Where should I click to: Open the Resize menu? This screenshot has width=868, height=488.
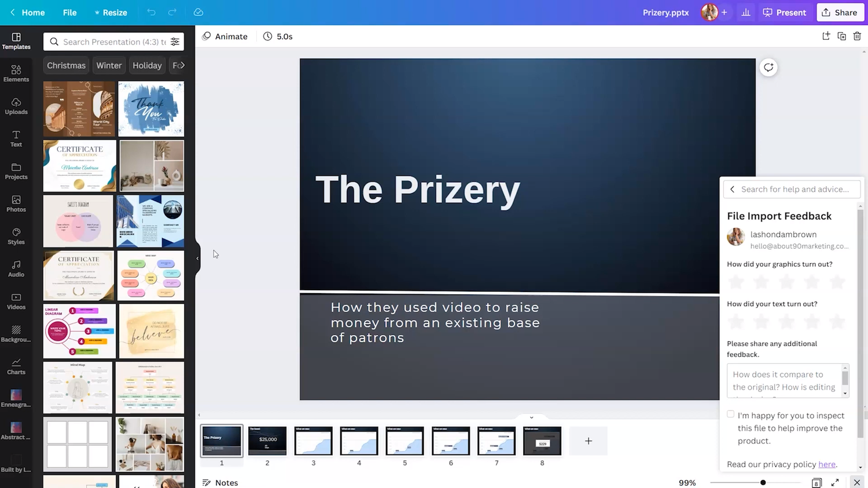[x=115, y=12]
